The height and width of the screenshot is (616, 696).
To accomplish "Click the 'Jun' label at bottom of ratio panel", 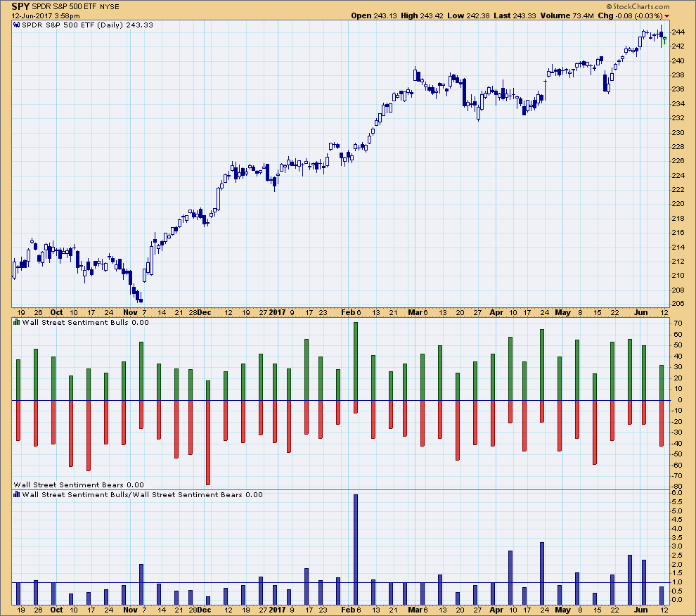I will tap(640, 610).
